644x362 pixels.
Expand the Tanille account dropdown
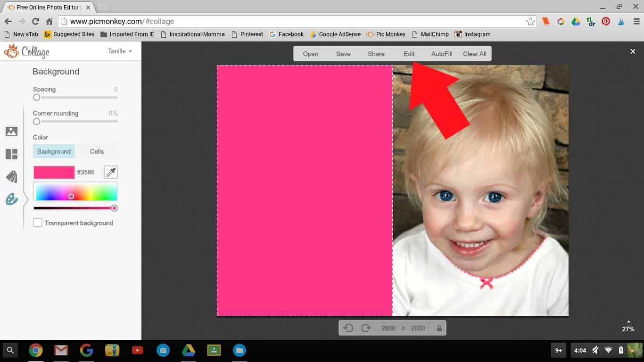point(120,51)
